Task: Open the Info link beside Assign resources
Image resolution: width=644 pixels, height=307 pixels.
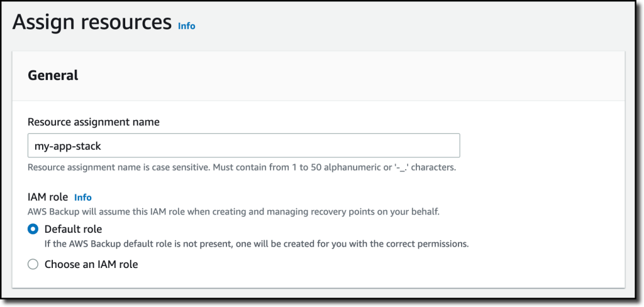Action: [x=186, y=26]
